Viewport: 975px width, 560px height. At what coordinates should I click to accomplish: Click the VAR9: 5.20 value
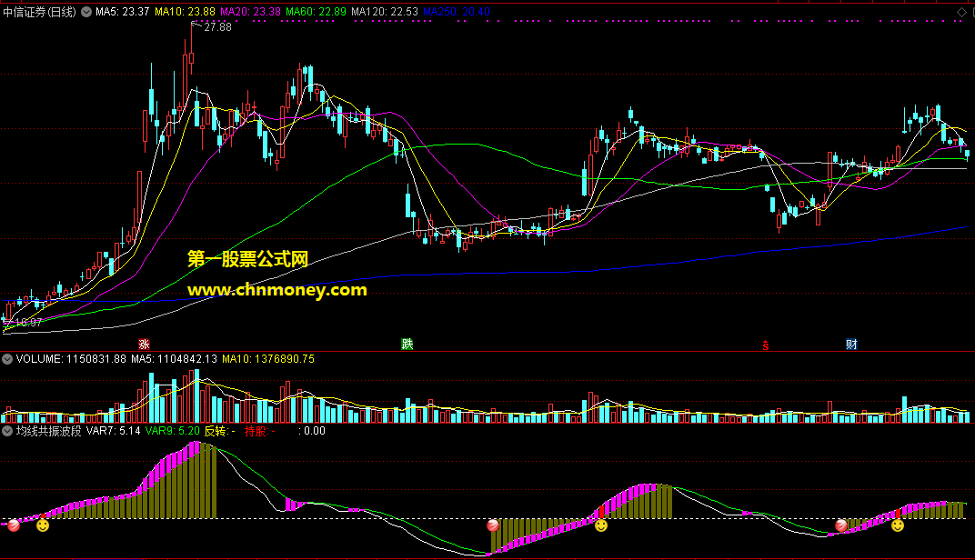coord(172,431)
